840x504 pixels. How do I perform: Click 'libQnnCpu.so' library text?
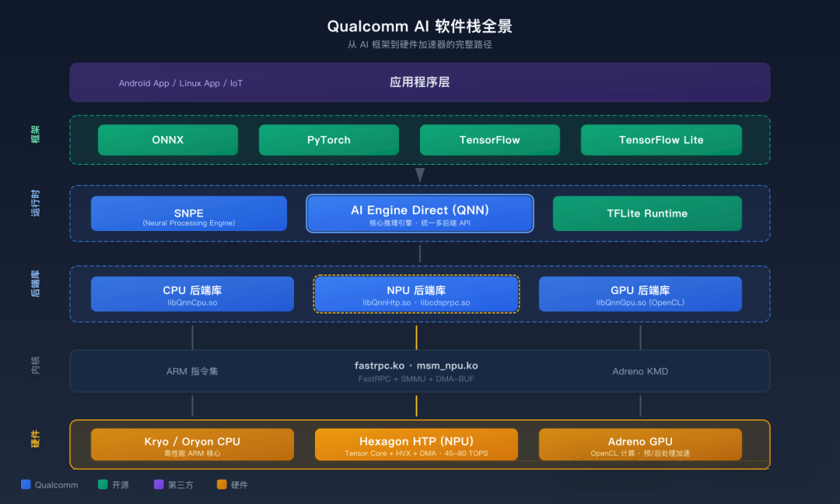coord(192,303)
